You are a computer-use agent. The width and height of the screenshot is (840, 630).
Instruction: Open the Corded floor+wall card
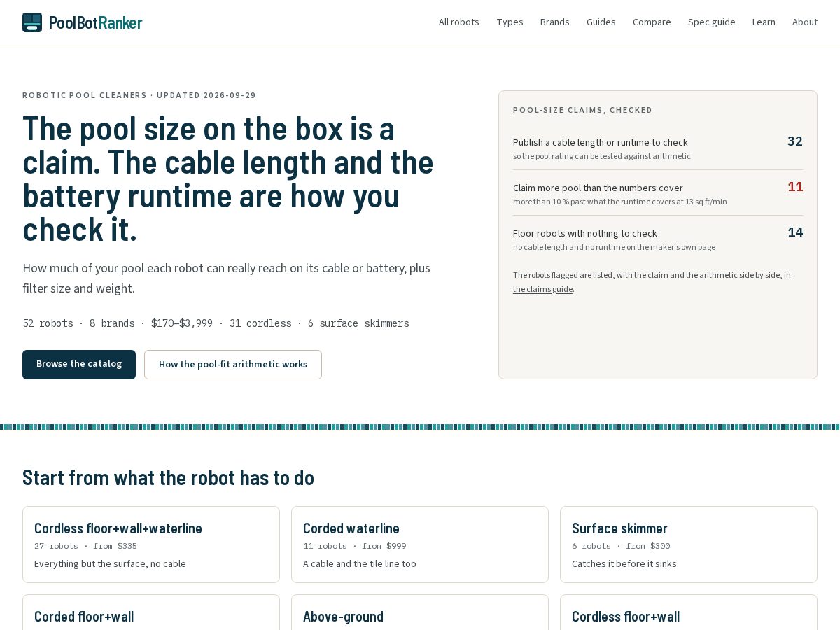(x=151, y=612)
